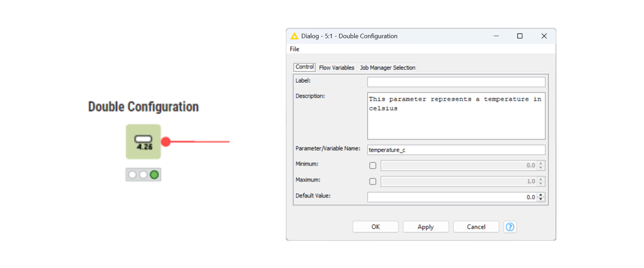Click the Parameter/Variable Name field

[x=456, y=150]
